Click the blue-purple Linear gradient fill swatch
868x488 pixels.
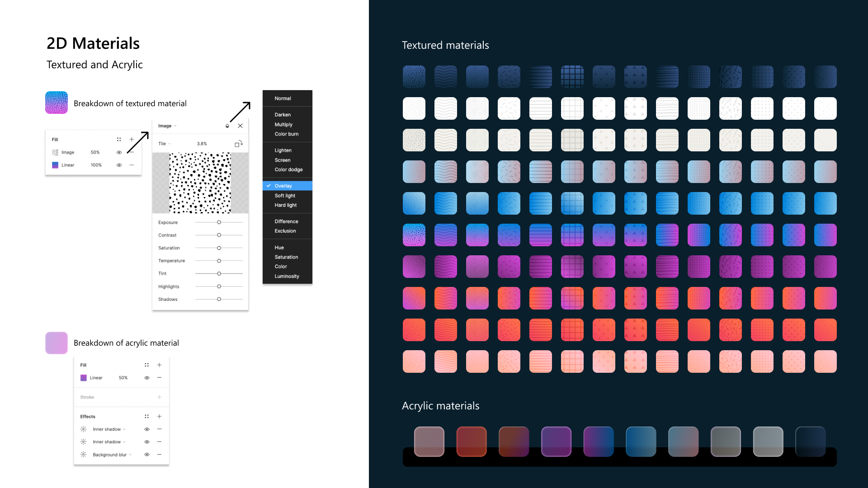[x=55, y=165]
